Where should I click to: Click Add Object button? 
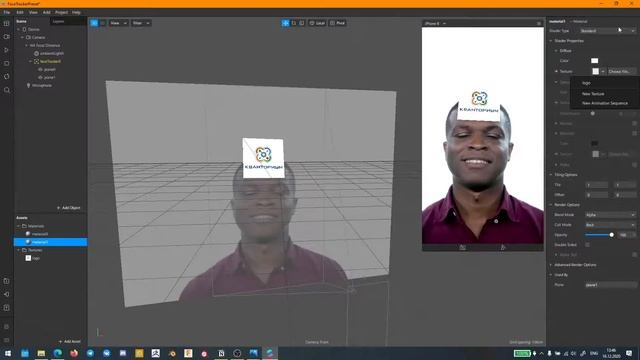click(x=69, y=208)
